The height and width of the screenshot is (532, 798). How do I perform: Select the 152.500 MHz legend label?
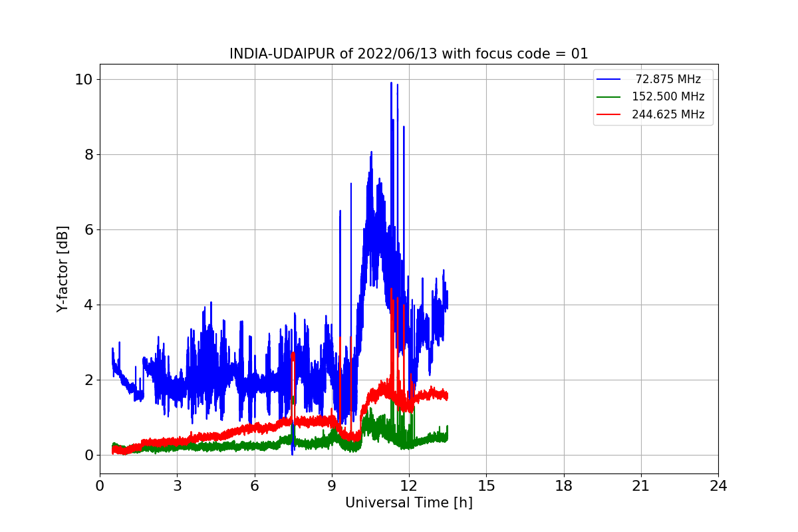[x=668, y=96]
